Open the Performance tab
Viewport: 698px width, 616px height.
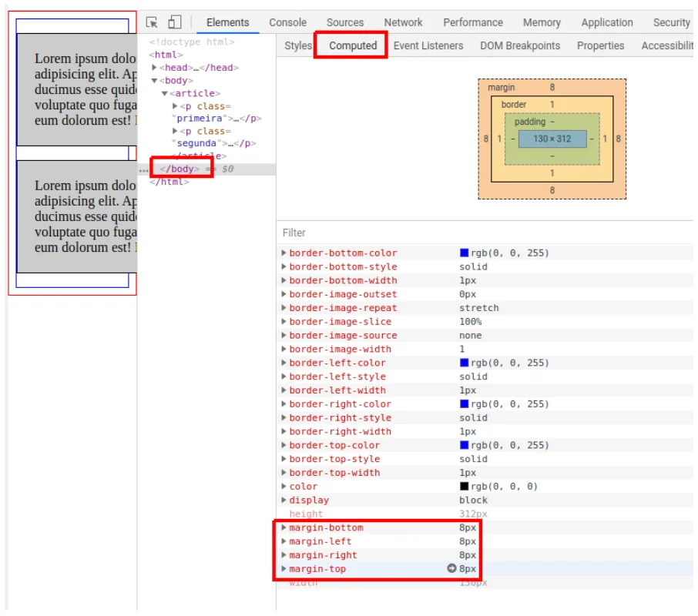(x=473, y=22)
